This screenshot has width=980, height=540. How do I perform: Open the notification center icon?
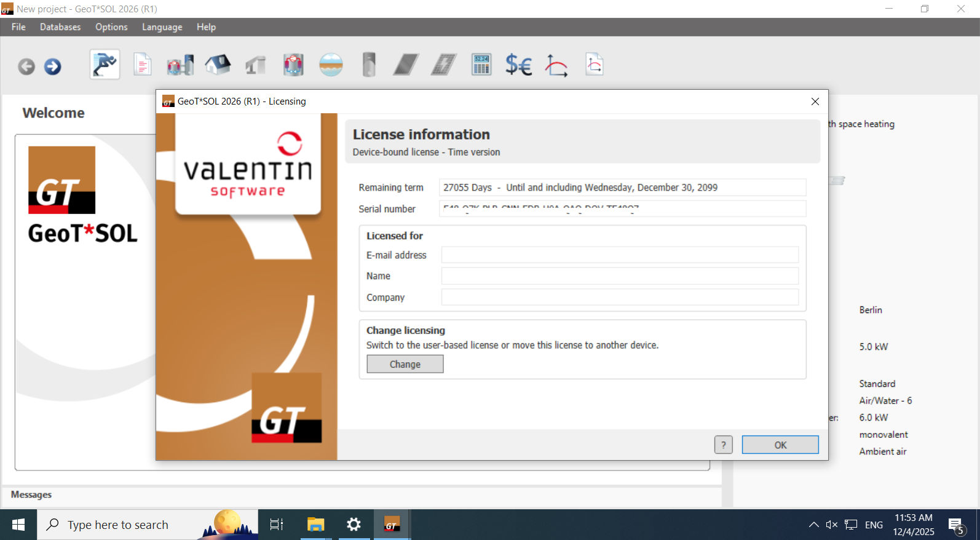957,525
